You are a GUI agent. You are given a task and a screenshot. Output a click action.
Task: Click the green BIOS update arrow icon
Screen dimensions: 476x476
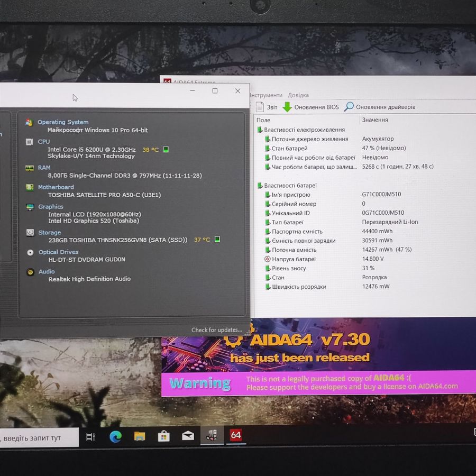click(x=287, y=107)
